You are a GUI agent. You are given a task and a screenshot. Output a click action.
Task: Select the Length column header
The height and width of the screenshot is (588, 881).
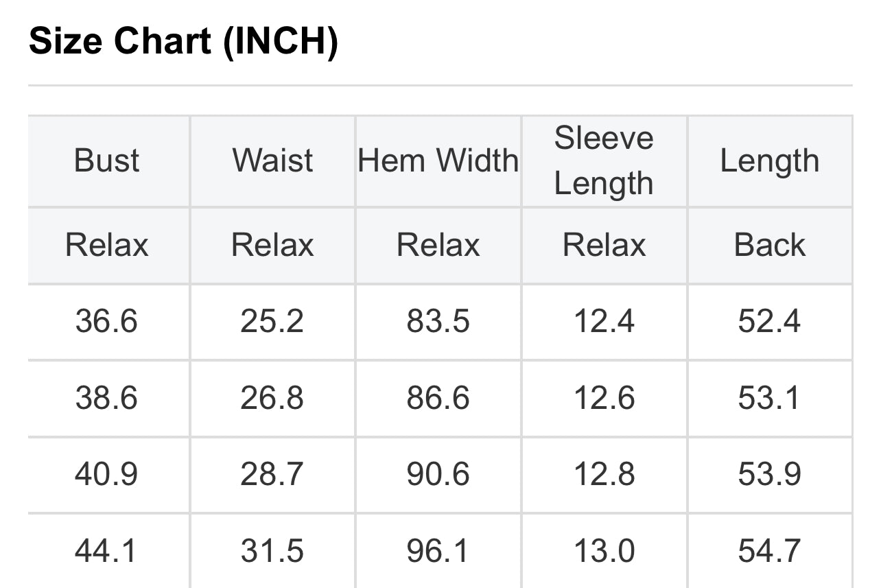[x=770, y=161]
